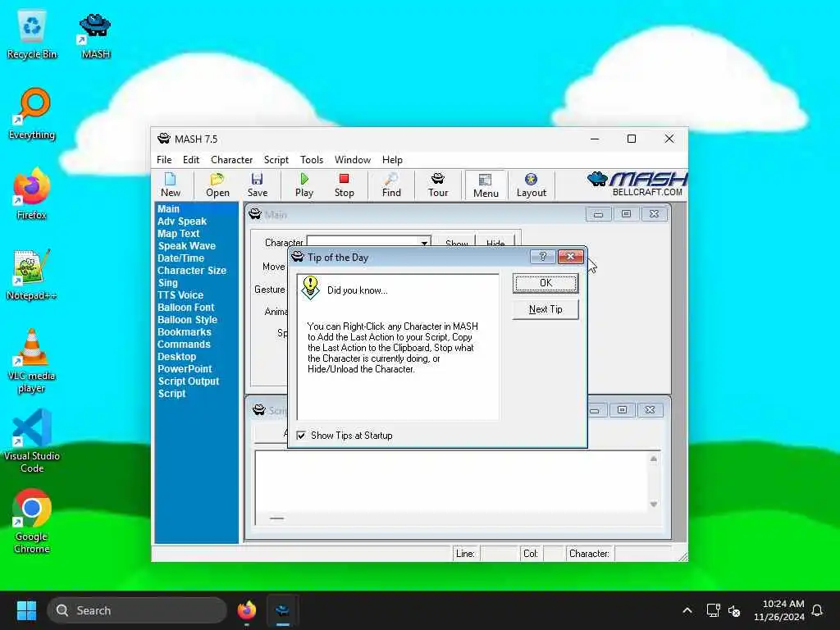840x630 pixels.
Task: Click the taskbar Search box
Action: pyautogui.click(x=137, y=610)
